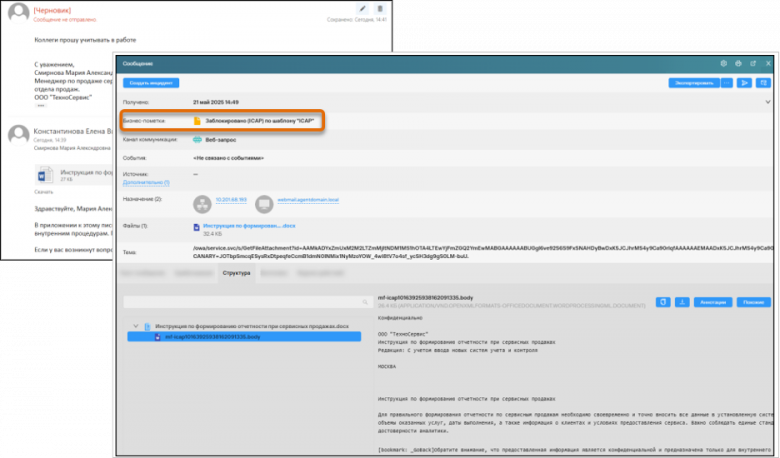
Task: Open settings gear in message window header
Action: [723, 62]
